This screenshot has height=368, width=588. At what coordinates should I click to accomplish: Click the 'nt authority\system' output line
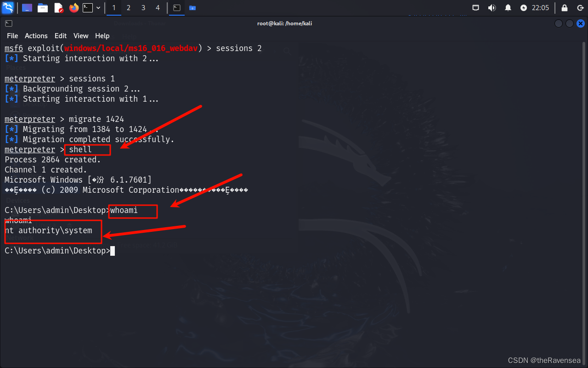click(x=48, y=230)
